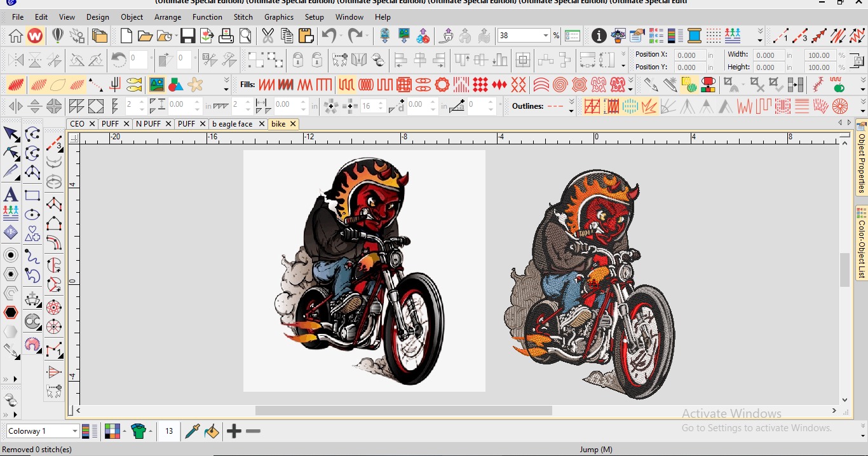
Task: Click the horizontal scrollbar thumb
Action: (x=403, y=411)
